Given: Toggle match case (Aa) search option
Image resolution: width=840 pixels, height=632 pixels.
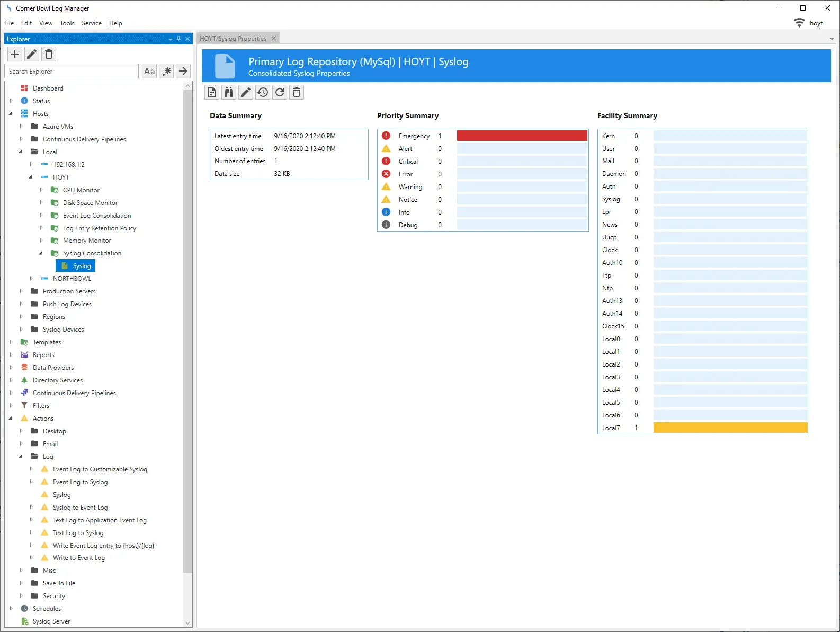Looking at the screenshot, I should 149,71.
